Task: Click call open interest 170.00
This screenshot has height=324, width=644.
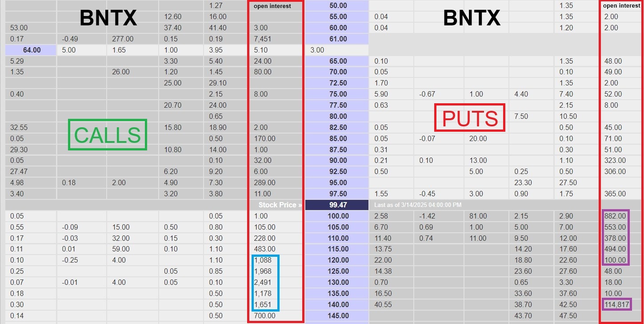Action: 264,138
